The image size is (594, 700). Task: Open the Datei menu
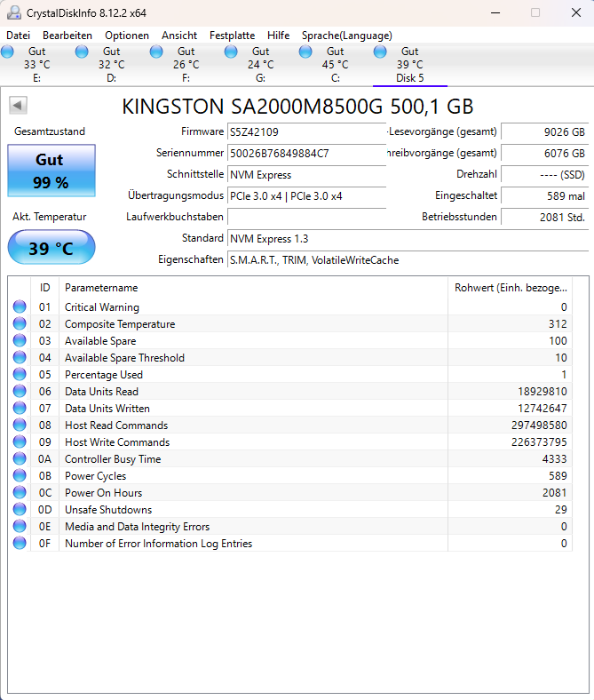point(19,36)
